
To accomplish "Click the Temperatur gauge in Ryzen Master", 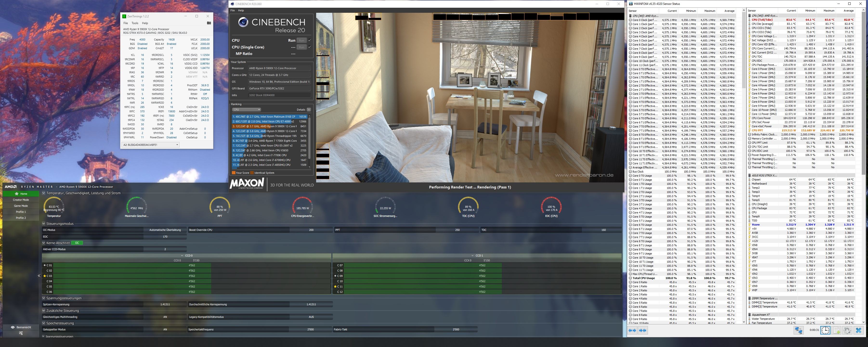I will 54,207.
